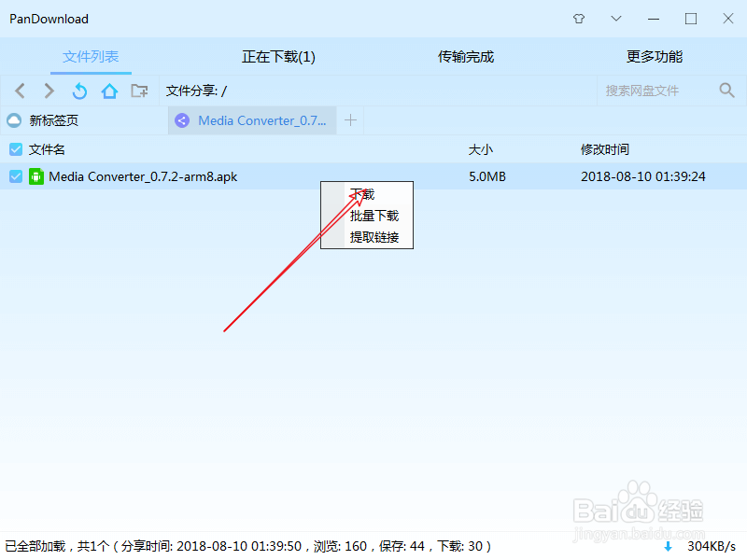Select the Media Converter_0.7... tab

tap(252, 120)
